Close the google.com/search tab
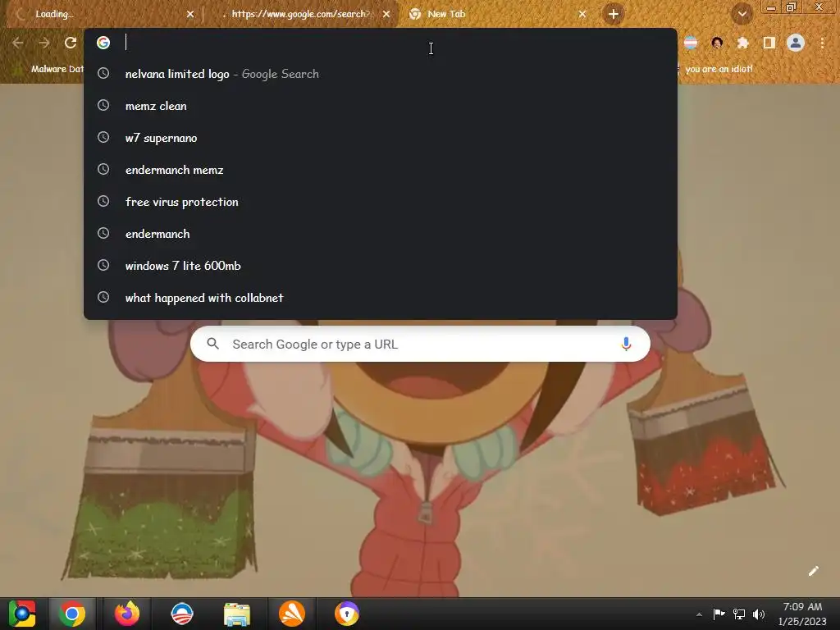840x630 pixels. [x=386, y=14]
